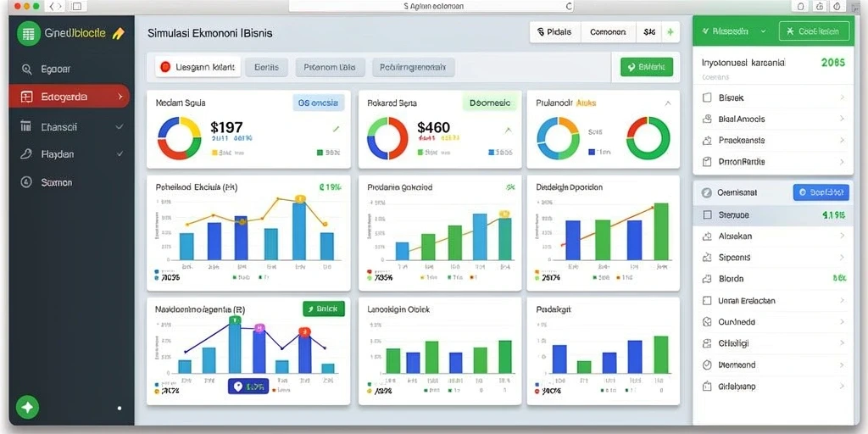Expand the Chansci sidebar chevron
Viewport: 868px width, 434px height.
[119, 127]
